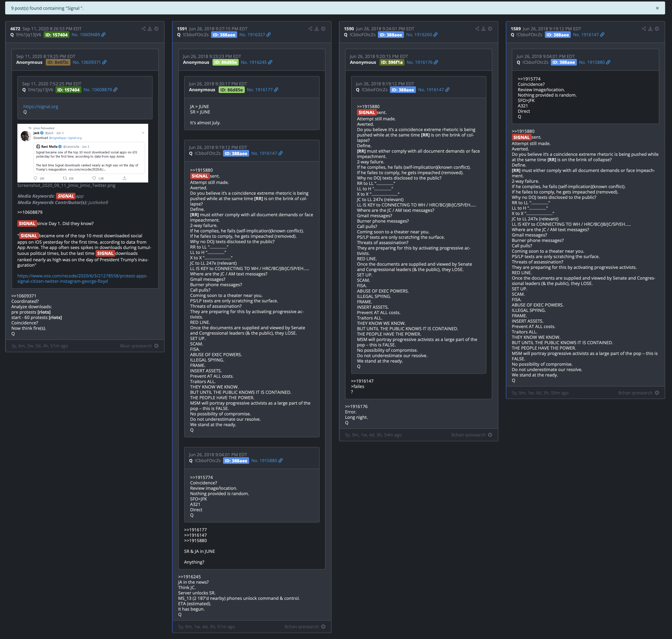Click the SIGNAL media keyword tag
Image resolution: width=672 pixels, height=639 pixels.
pyautogui.click(x=66, y=196)
